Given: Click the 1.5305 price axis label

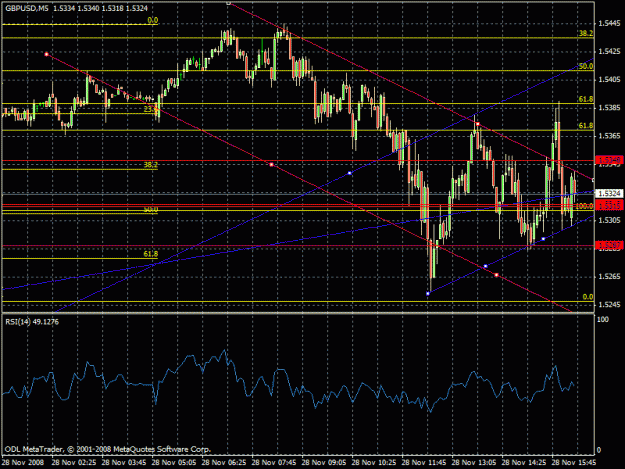Looking at the screenshot, I should 609,220.
